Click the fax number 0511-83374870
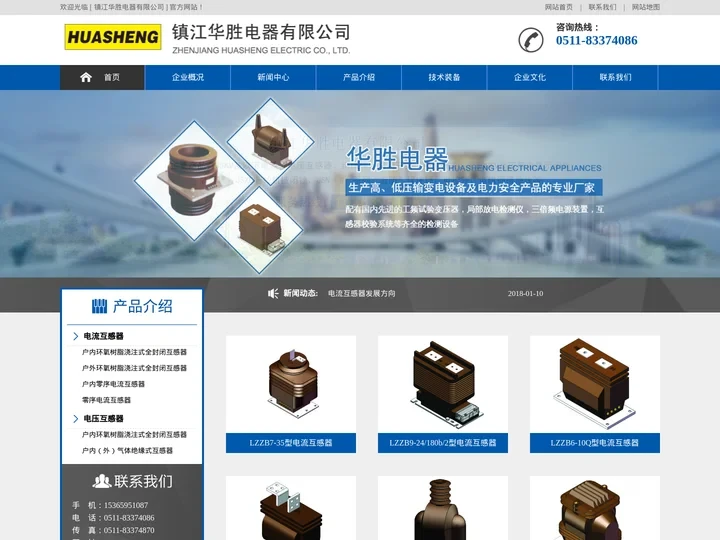720x540 pixels. click(129, 530)
